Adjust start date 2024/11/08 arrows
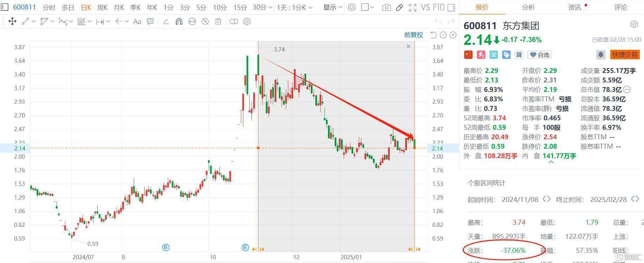Viewport: 644px width, 263px height. click(x=546, y=199)
